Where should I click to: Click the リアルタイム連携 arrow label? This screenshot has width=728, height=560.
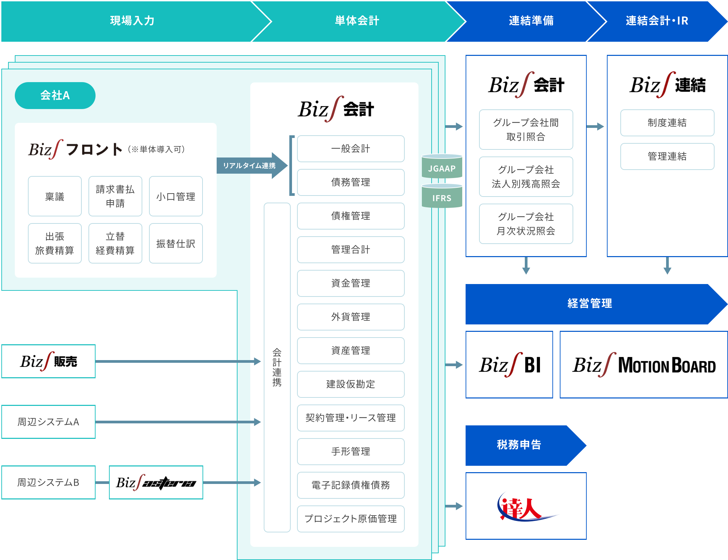point(249,166)
